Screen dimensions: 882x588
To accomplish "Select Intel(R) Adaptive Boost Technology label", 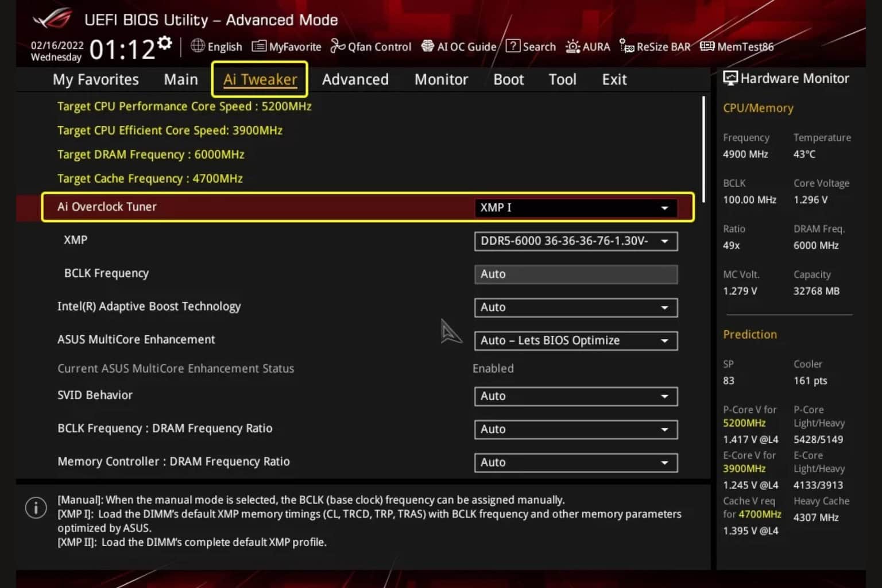I will pos(149,307).
